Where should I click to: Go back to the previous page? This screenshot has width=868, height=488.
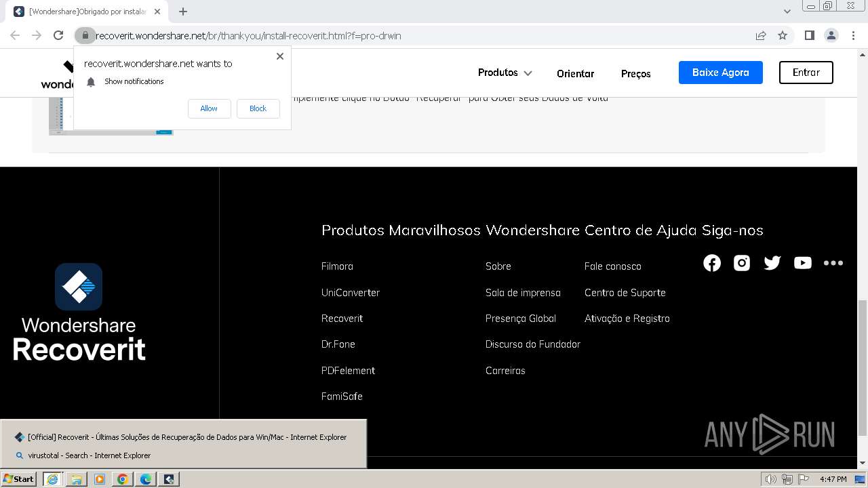[x=15, y=36]
